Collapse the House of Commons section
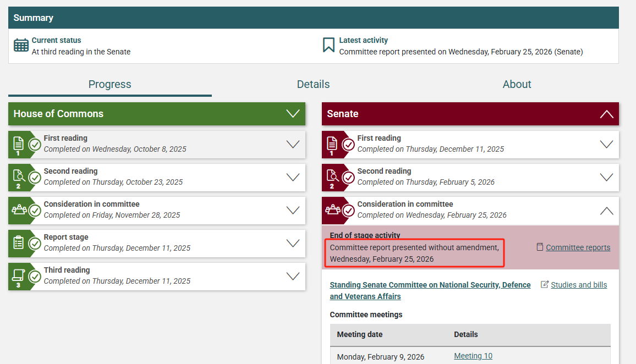 point(293,114)
